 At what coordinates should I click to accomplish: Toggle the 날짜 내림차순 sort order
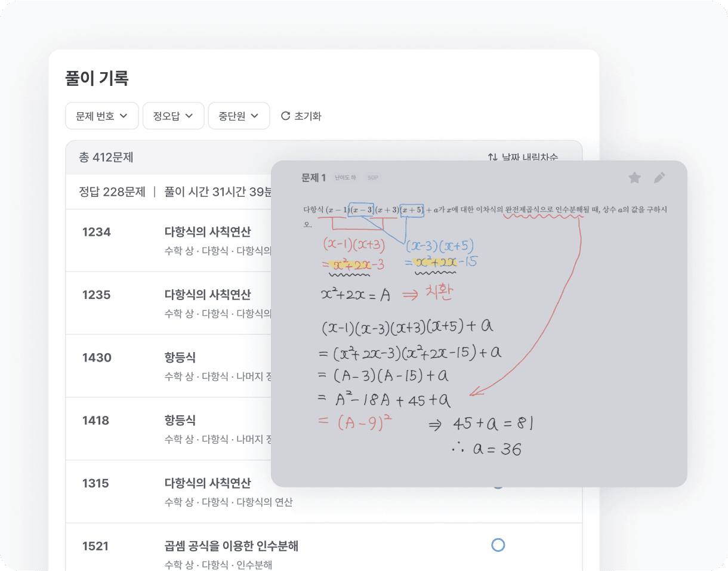click(x=523, y=157)
